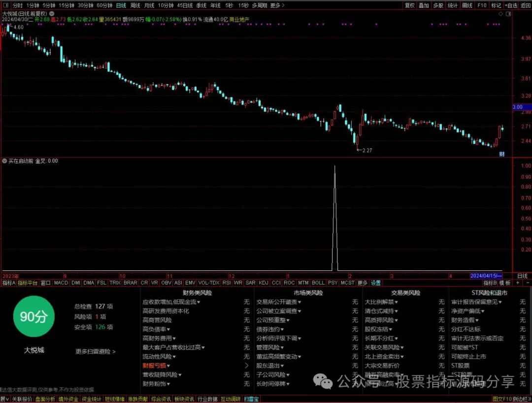Expand 流动性风险 risk item
The height and width of the screenshot is (403, 532).
pos(160,357)
